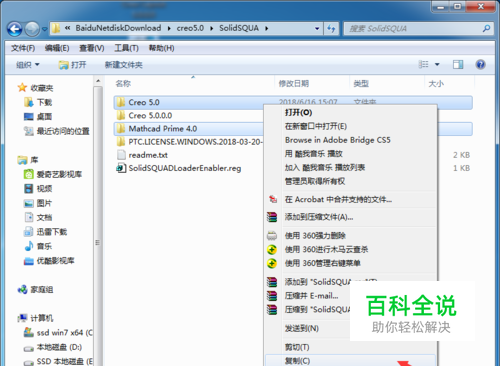Click the refresh icon next to address bar
Image resolution: width=500 pixels, height=366 pixels.
331,29
